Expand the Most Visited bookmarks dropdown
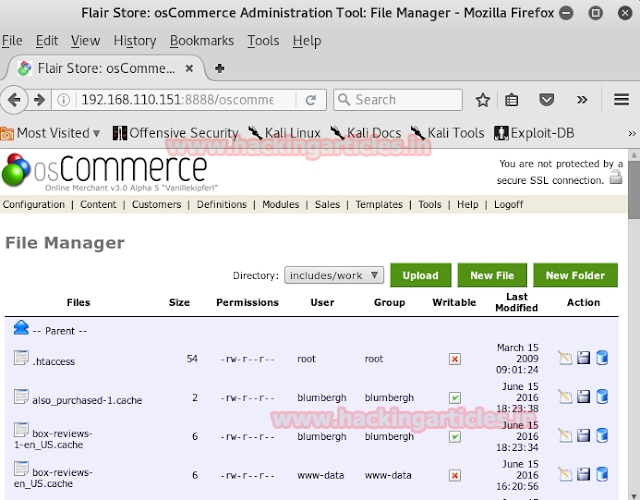The height and width of the screenshot is (500, 640). pos(51,133)
